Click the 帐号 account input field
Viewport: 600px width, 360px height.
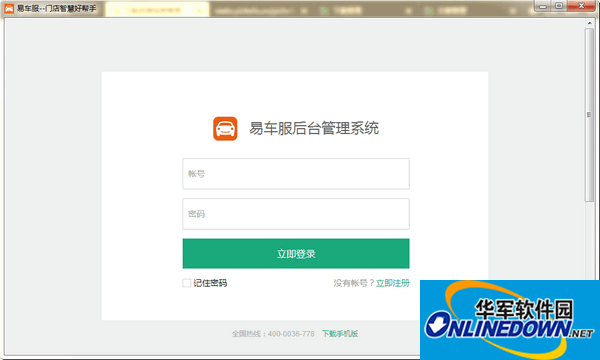296,174
